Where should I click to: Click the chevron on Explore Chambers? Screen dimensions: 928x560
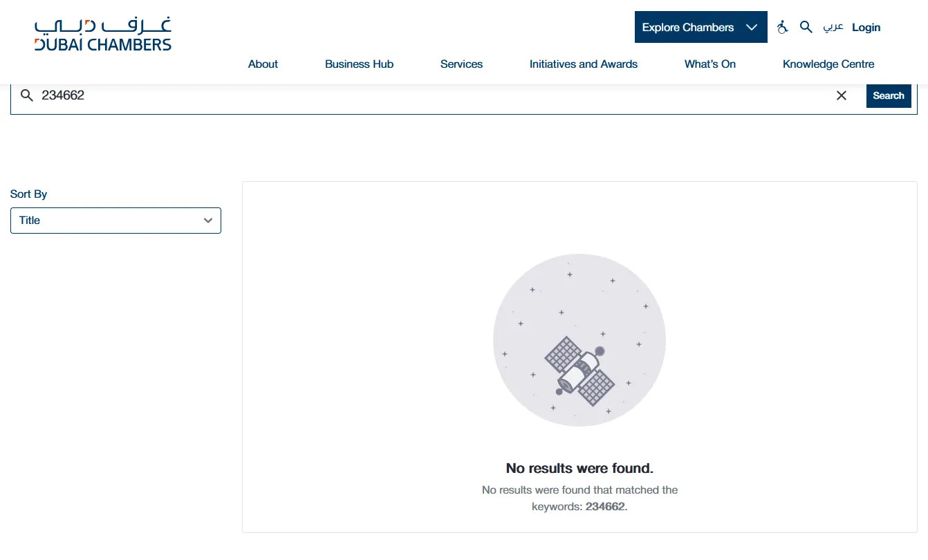click(x=752, y=28)
